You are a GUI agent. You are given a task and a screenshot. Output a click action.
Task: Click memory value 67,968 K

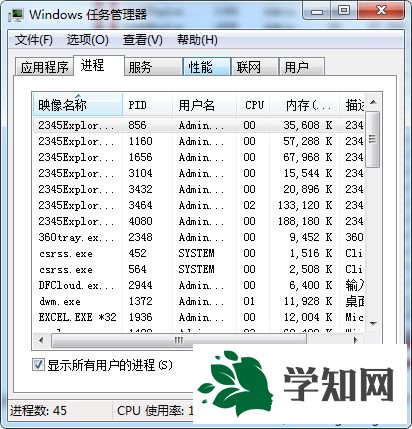click(308, 157)
